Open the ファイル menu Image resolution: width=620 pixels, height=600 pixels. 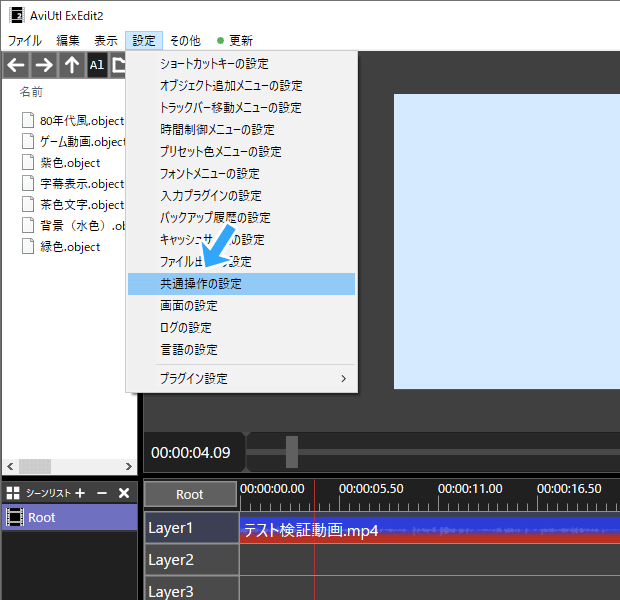[25, 40]
